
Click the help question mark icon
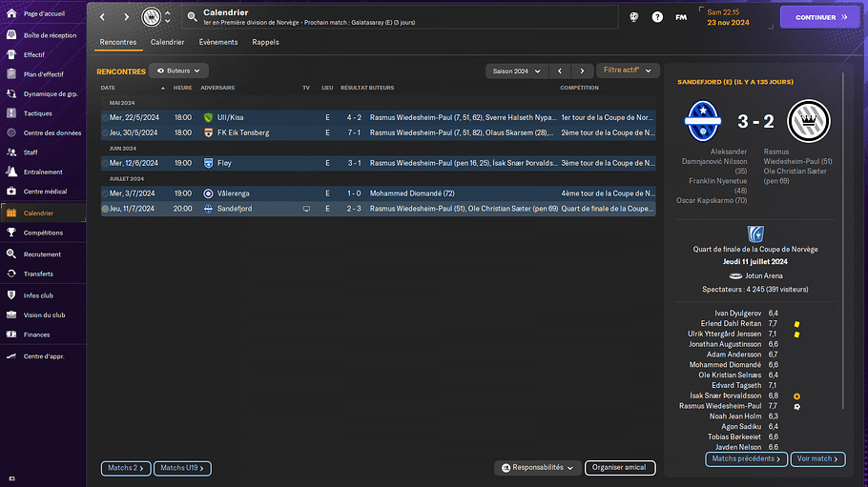(x=657, y=17)
